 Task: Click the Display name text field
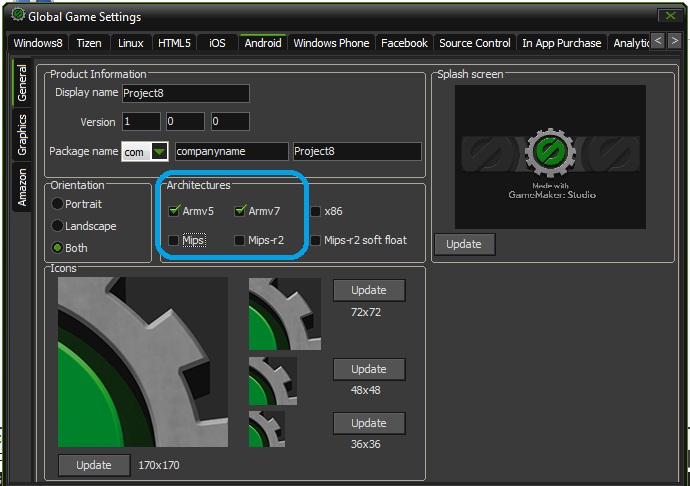click(x=185, y=93)
